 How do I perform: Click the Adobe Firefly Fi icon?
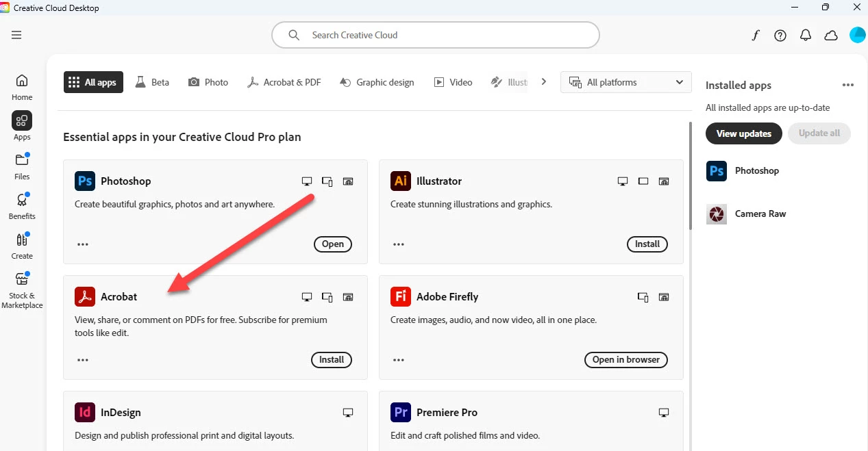pyautogui.click(x=401, y=296)
